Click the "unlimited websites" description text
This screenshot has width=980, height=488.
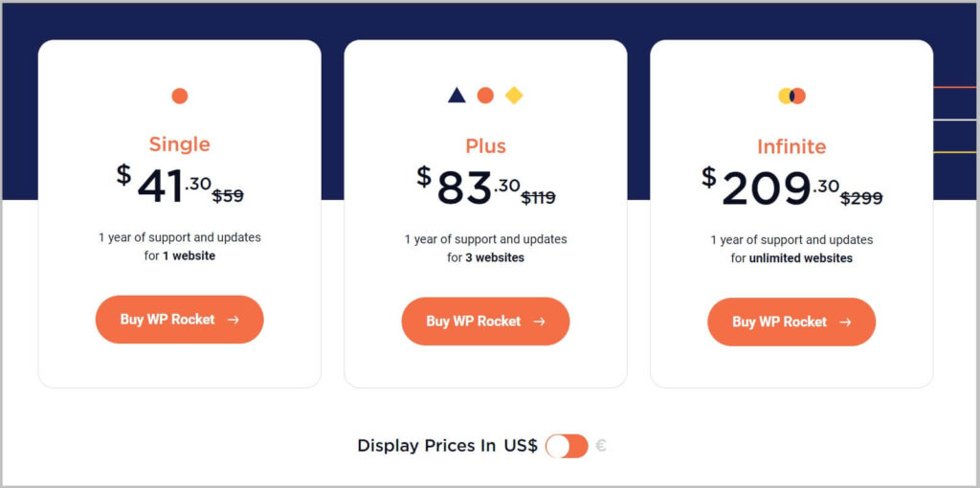click(x=801, y=258)
